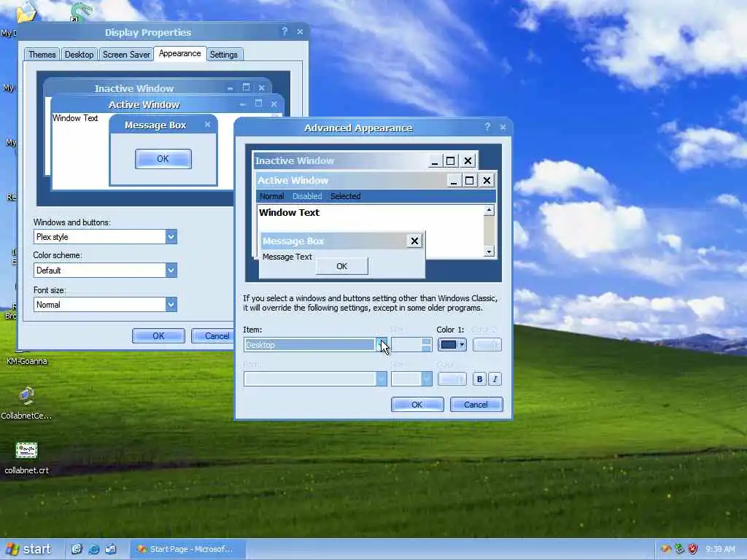Image resolution: width=747 pixels, height=560 pixels.
Task: Click the preview scrollbar down arrow
Action: click(489, 252)
